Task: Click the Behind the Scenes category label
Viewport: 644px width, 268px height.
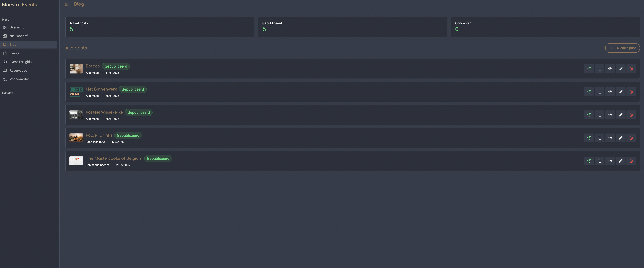Action: [97, 165]
